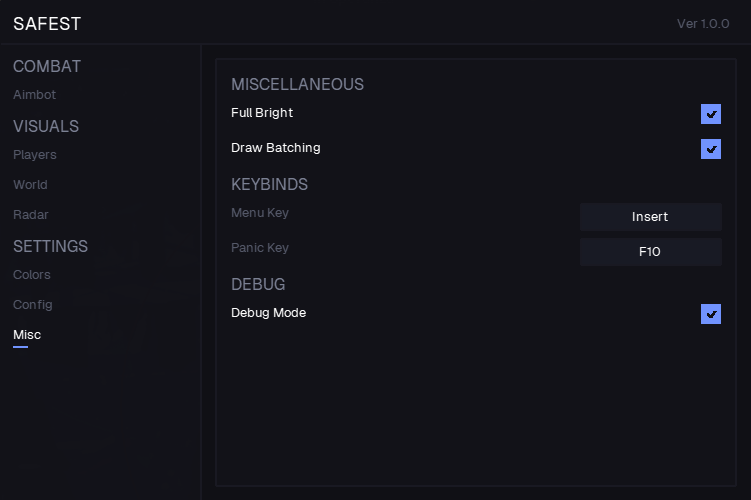Click the COMBAT category header
The image size is (751, 500).
click(47, 67)
